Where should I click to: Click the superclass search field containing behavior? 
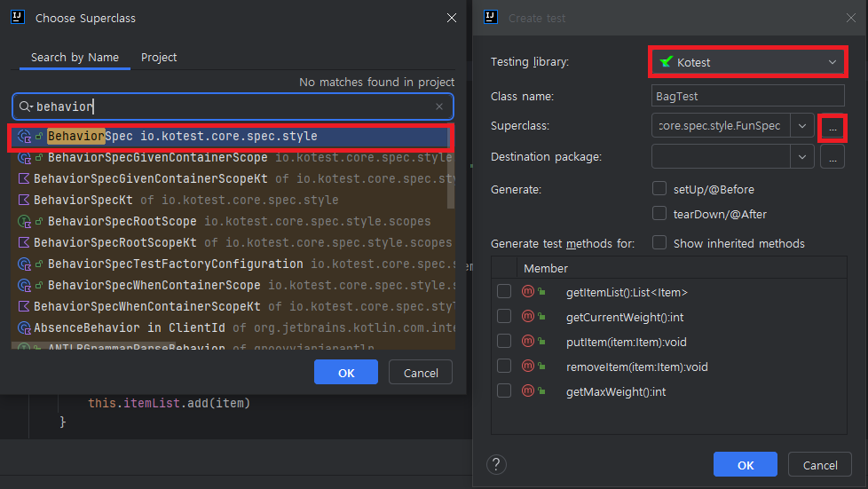233,106
